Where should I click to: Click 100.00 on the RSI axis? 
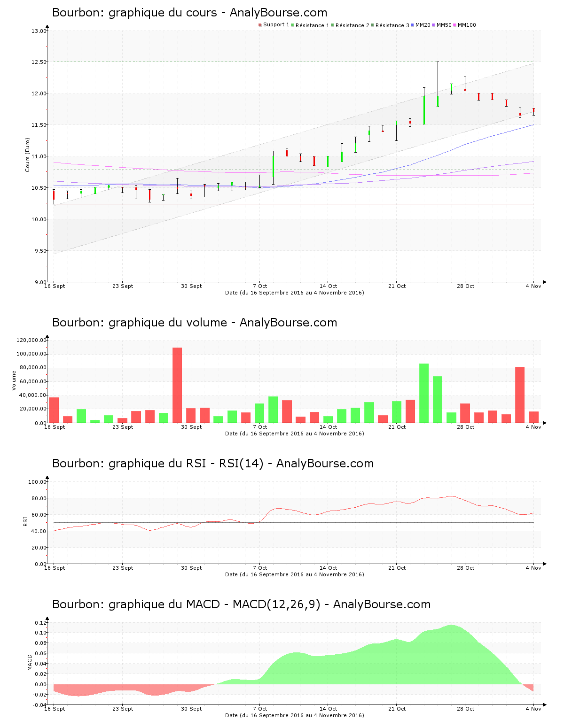click(37, 482)
